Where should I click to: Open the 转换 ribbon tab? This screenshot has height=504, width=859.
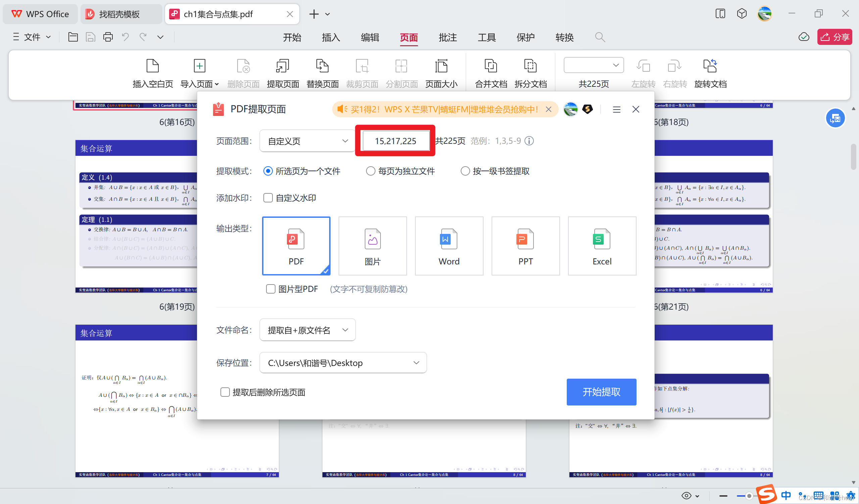click(564, 37)
